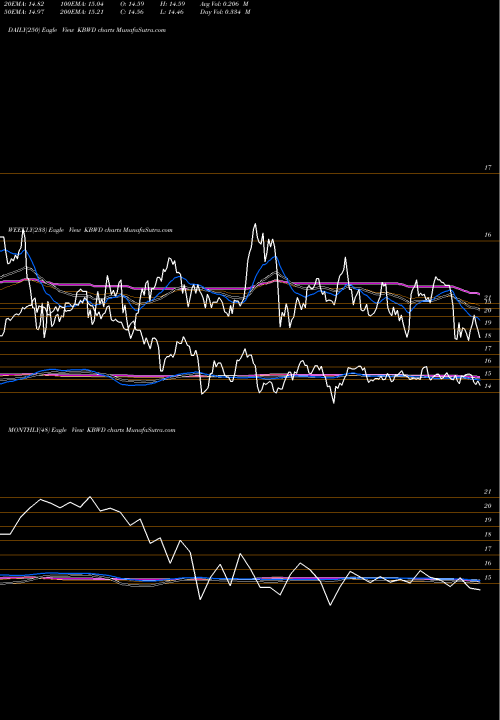Click the high price H: 14.59
500x720 pixels.
(173, 3)
